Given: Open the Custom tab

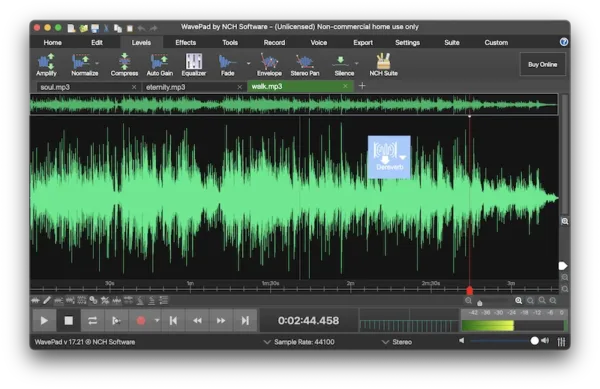Looking at the screenshot, I should point(496,42).
